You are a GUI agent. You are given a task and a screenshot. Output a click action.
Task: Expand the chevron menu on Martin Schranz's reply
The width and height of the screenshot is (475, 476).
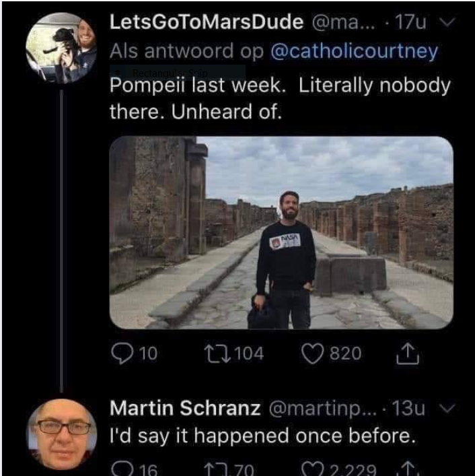[x=441, y=409]
